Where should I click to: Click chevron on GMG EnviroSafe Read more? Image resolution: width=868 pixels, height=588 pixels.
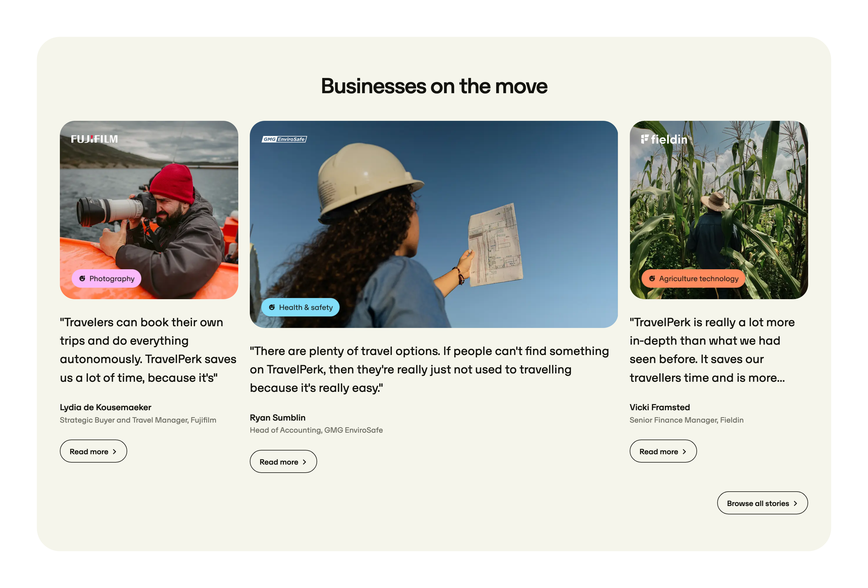coord(304,462)
